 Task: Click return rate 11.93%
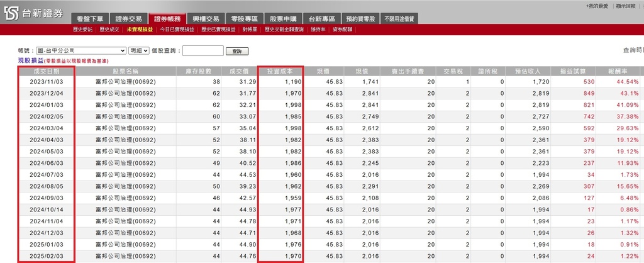tap(628, 163)
